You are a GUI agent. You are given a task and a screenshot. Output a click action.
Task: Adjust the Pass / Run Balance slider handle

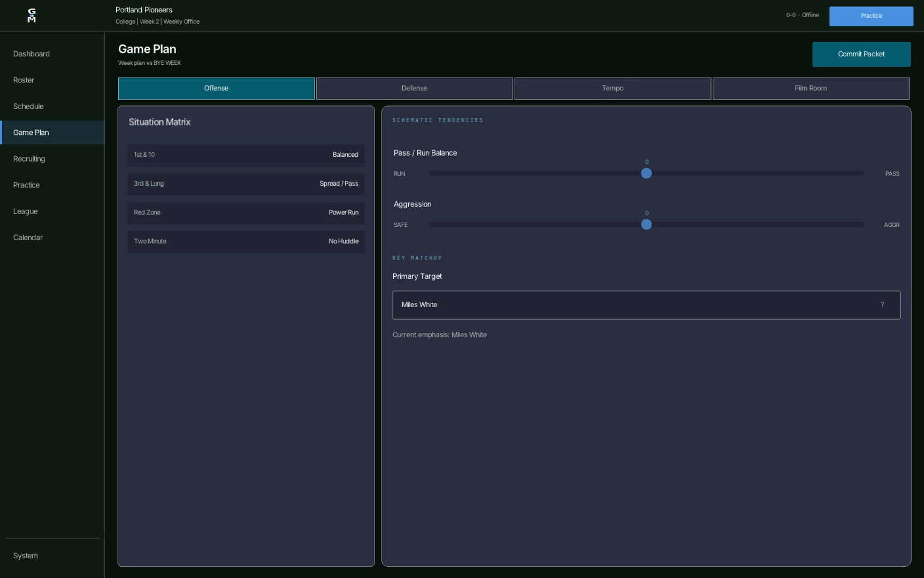pos(646,173)
